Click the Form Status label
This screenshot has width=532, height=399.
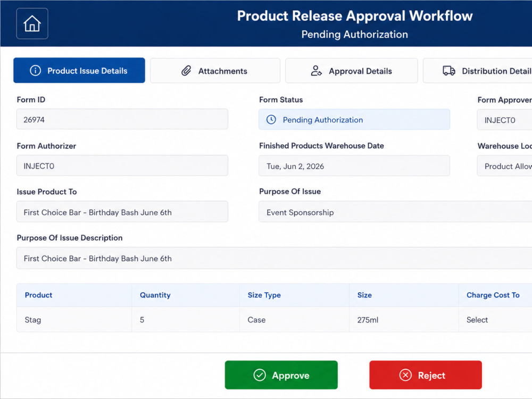coord(281,99)
